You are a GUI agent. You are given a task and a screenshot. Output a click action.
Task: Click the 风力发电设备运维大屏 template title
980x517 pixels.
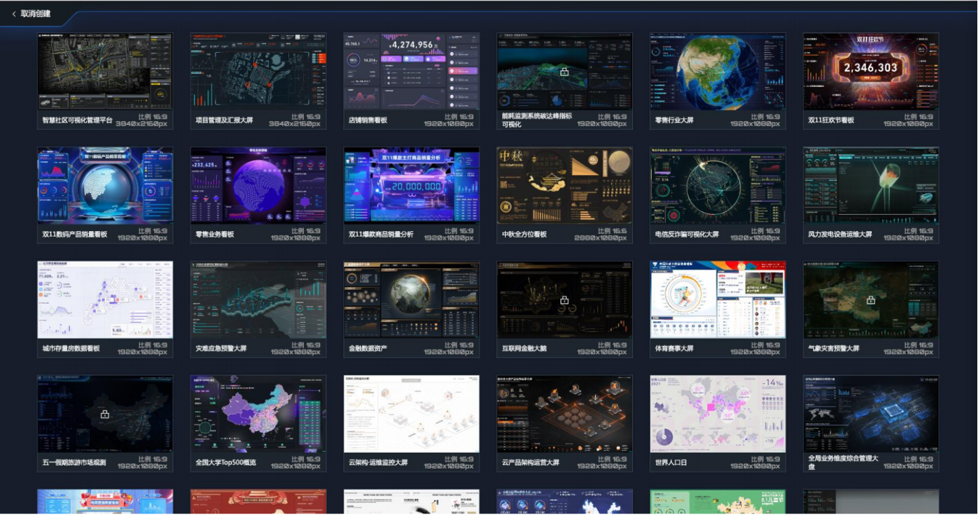(840, 235)
